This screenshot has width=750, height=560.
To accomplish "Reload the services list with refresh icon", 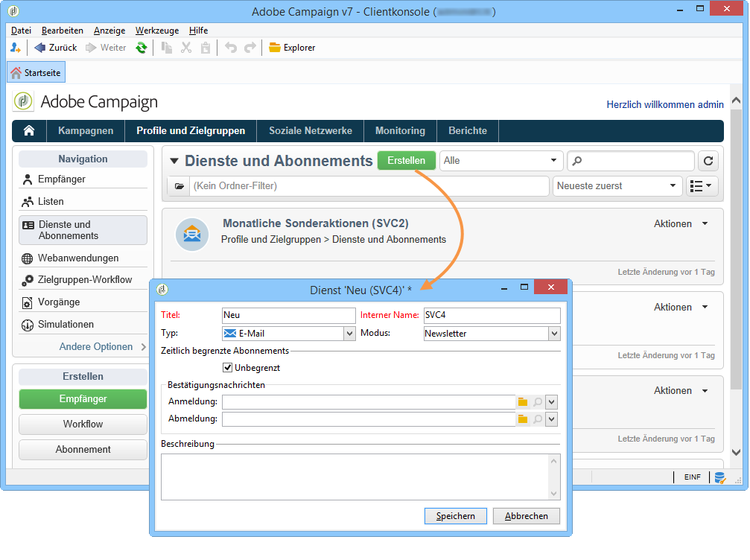I will (708, 161).
